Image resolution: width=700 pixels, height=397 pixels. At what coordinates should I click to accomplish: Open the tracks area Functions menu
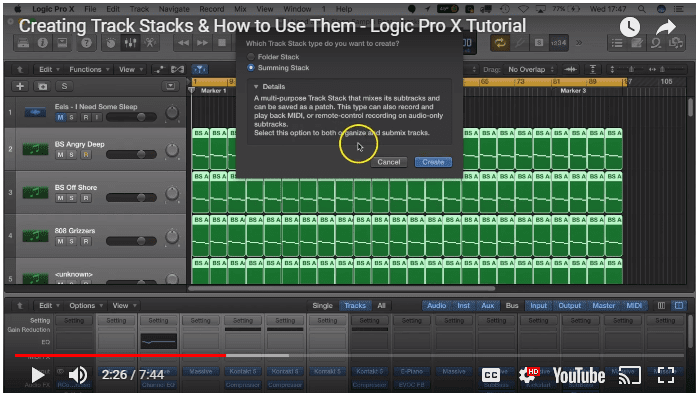pos(89,69)
